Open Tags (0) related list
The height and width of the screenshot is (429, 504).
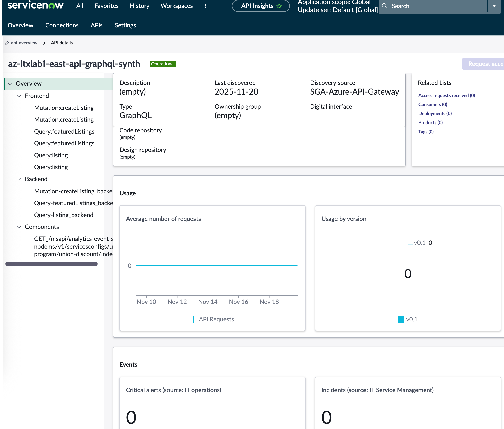(x=426, y=132)
